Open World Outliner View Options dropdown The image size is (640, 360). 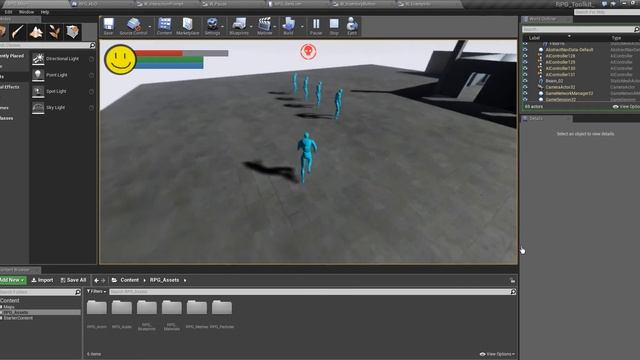[x=626, y=107]
